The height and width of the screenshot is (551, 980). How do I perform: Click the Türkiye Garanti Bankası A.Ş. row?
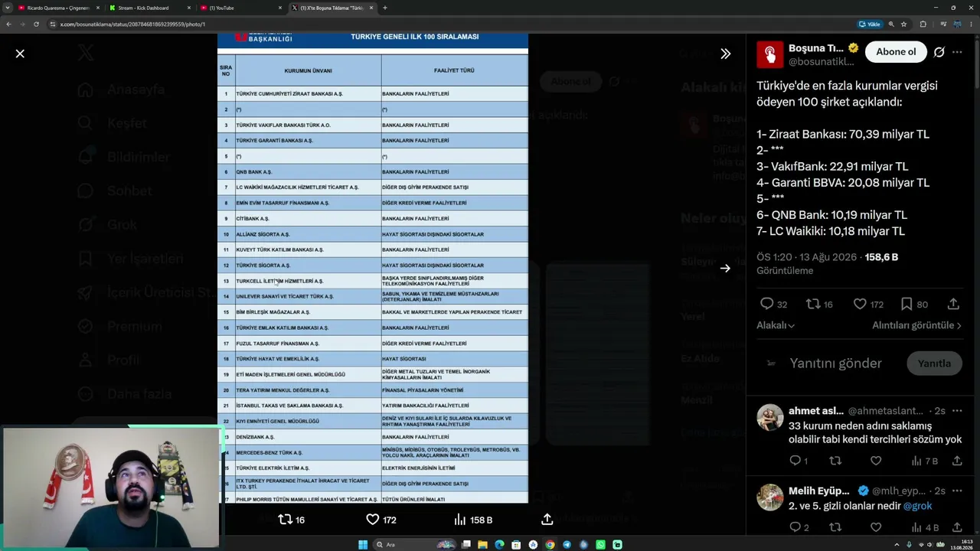(x=373, y=141)
